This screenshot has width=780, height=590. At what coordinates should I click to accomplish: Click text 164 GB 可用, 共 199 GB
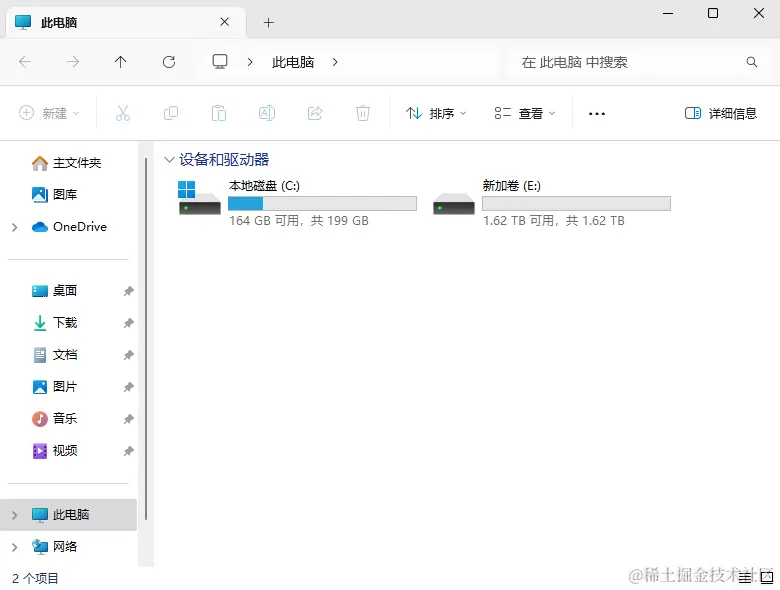[299, 220]
